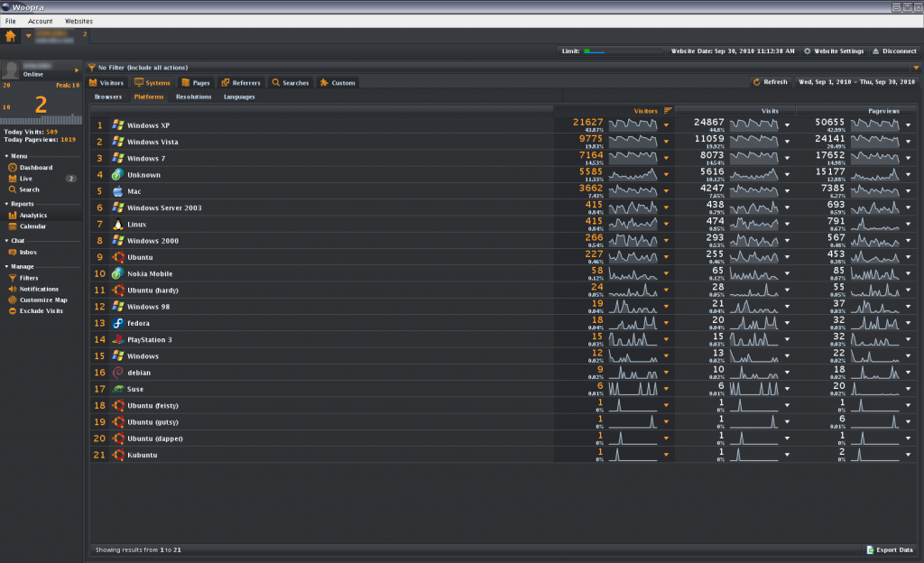Click the Notifications speaker icon
Screen dimensions: 924x563
[13, 289]
